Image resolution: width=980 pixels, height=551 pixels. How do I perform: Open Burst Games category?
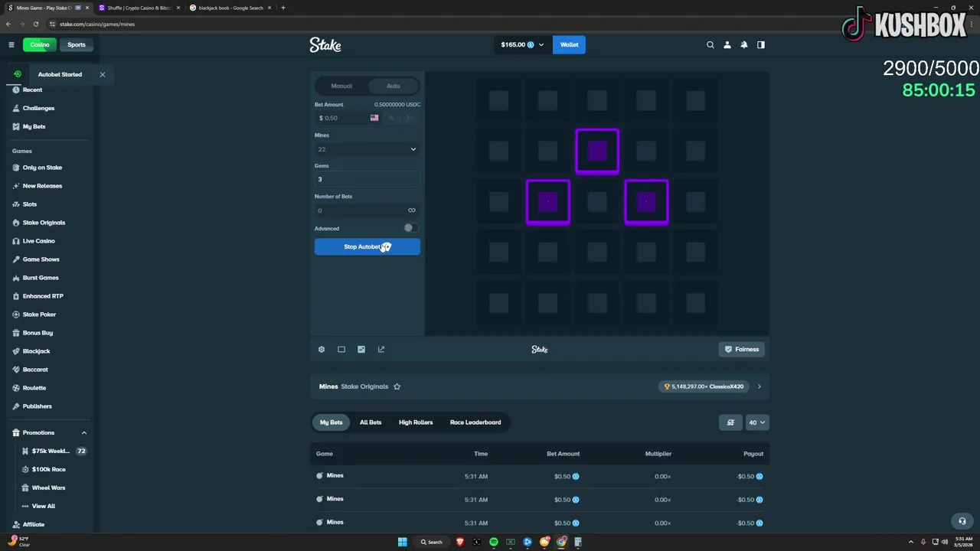click(41, 278)
